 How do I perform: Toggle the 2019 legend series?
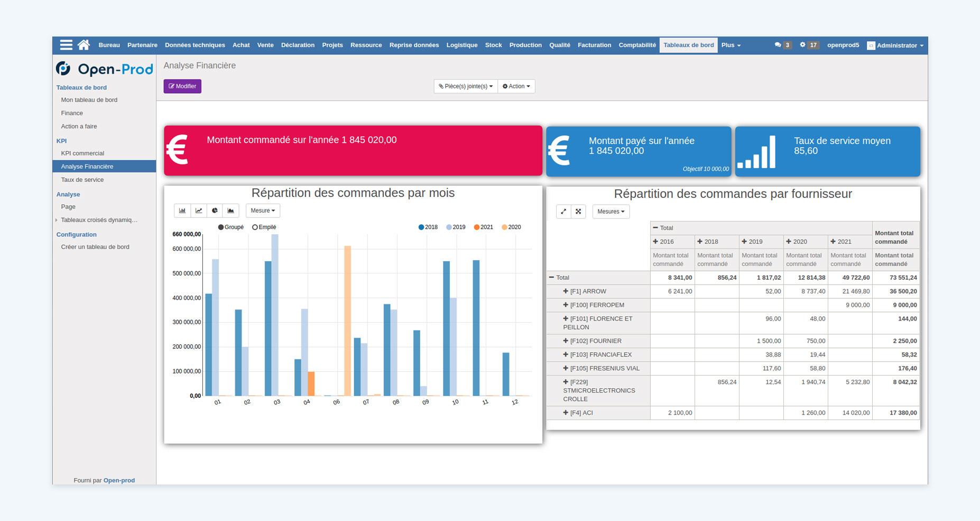456,227
